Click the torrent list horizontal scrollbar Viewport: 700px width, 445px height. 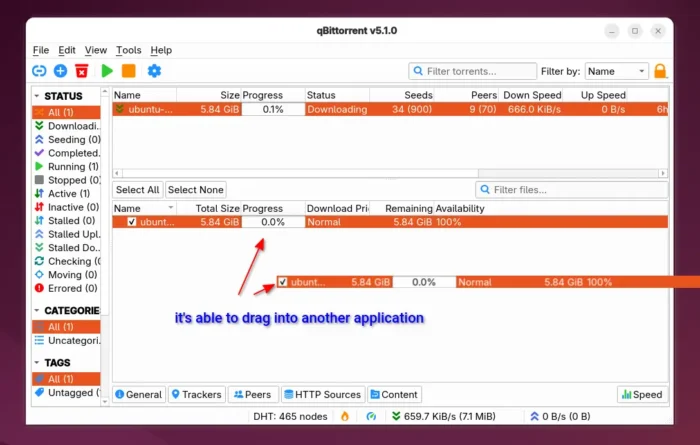click(x=300, y=173)
